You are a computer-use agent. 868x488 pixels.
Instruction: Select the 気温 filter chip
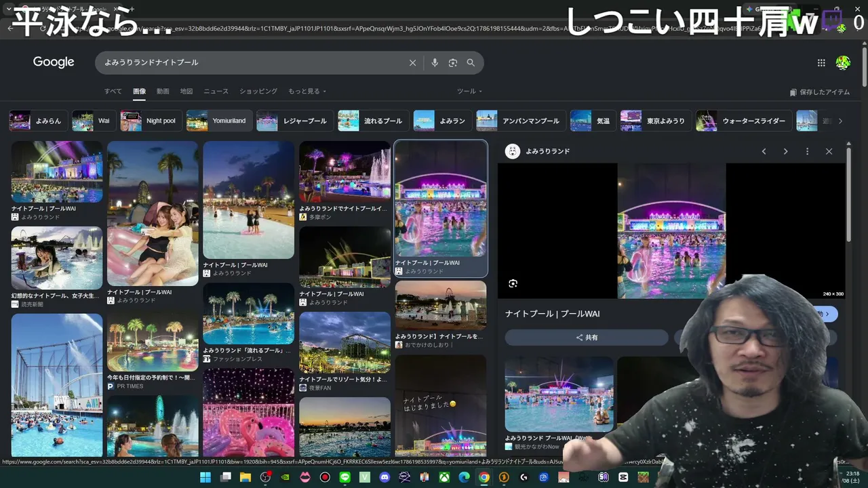593,121
